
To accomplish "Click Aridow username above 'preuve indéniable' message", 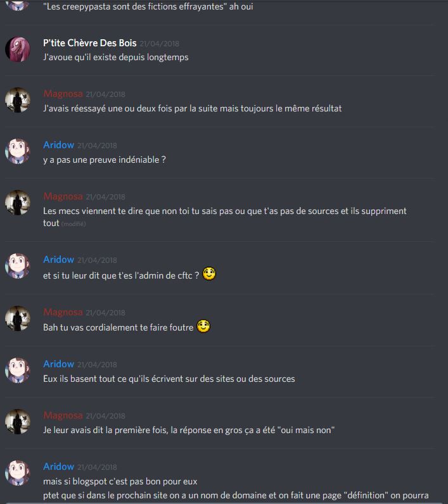I will click(x=58, y=145).
